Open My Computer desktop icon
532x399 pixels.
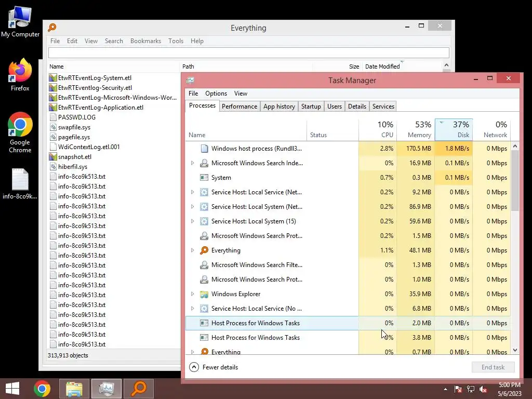[20, 22]
